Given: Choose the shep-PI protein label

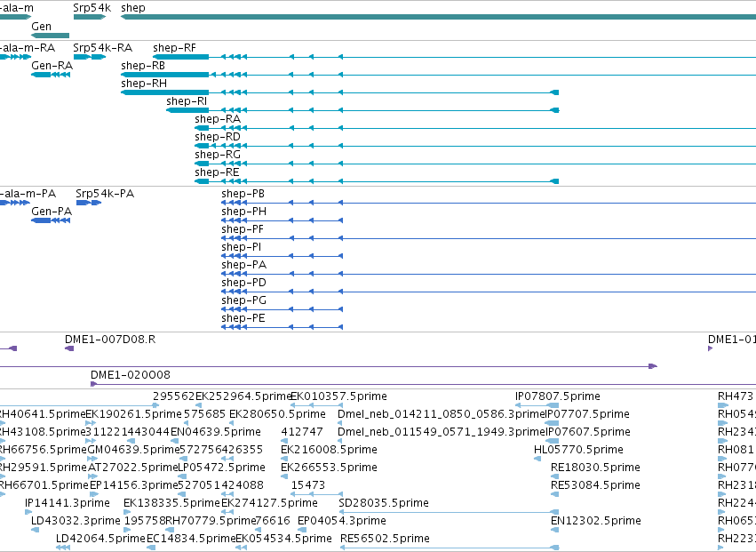Looking at the screenshot, I should [x=241, y=247].
